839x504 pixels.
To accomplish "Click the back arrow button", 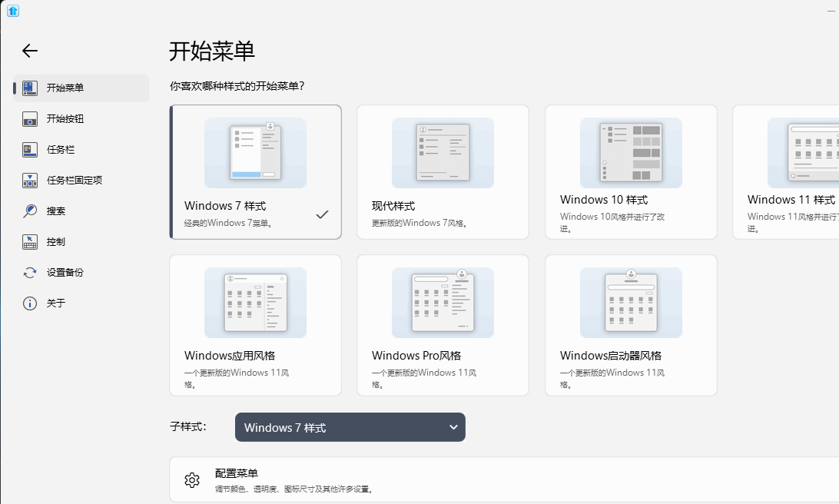I will click(29, 51).
